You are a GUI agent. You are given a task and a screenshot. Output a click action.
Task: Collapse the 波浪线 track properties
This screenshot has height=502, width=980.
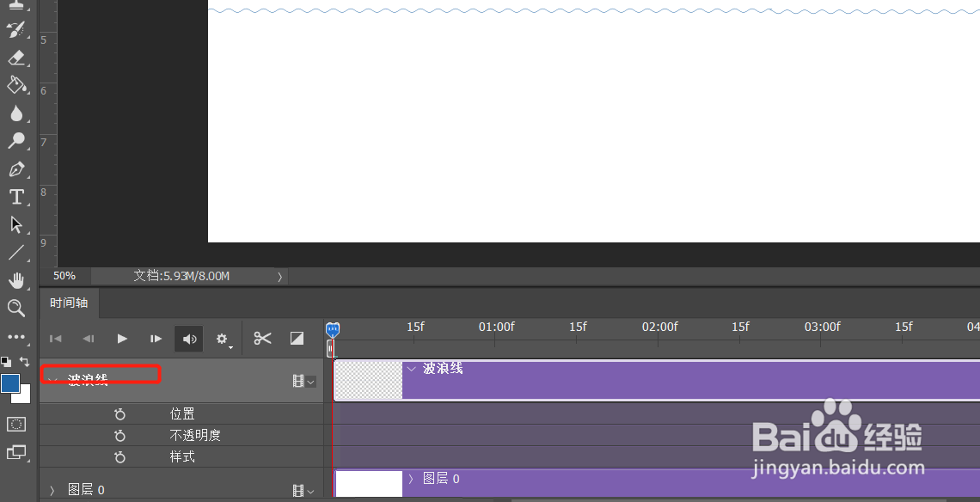click(52, 380)
